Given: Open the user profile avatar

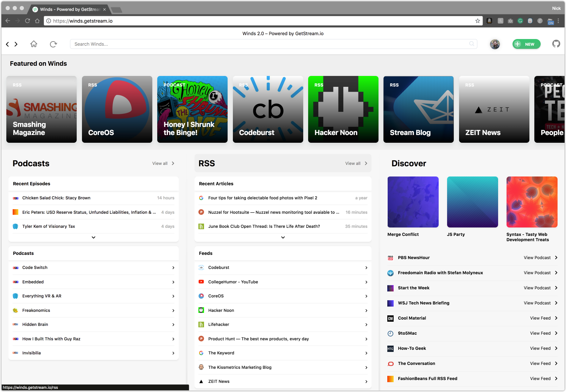Looking at the screenshot, I should pos(495,44).
